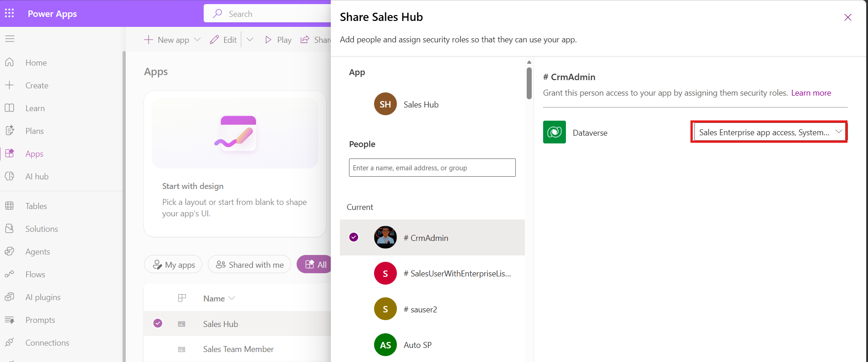Image resolution: width=868 pixels, height=362 pixels.
Task: Select the Sales Team Member row
Action: 237,349
